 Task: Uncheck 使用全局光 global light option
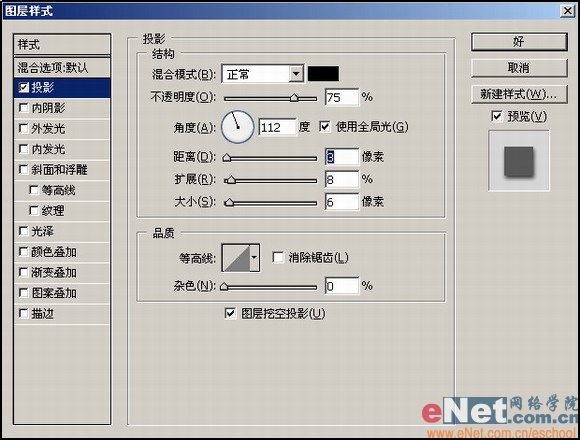coord(324,127)
